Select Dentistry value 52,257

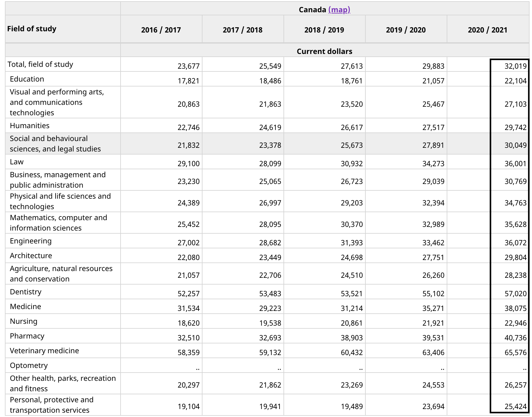click(188, 293)
